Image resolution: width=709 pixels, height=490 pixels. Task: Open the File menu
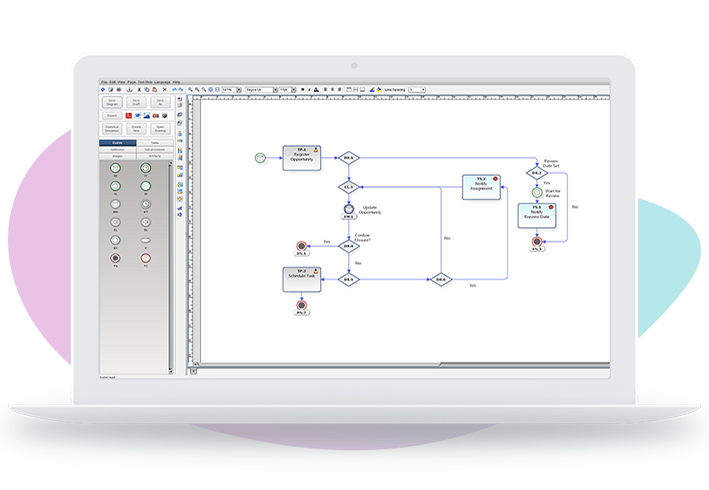point(103,81)
